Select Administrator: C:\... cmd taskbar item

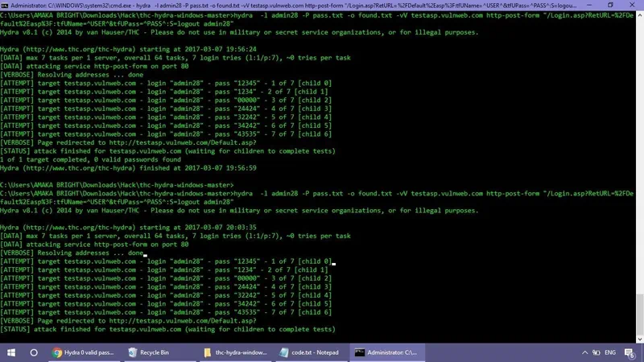click(x=386, y=352)
